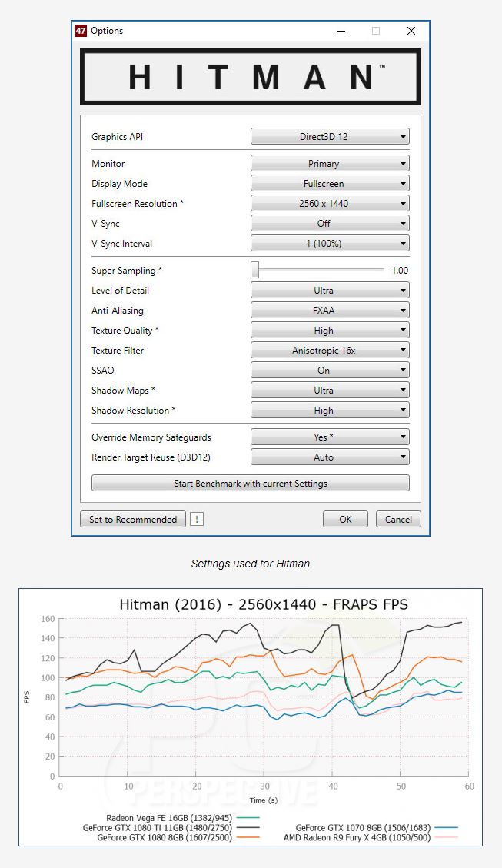
Task: Click the Super Sampling slider handle
Action: [x=254, y=270]
